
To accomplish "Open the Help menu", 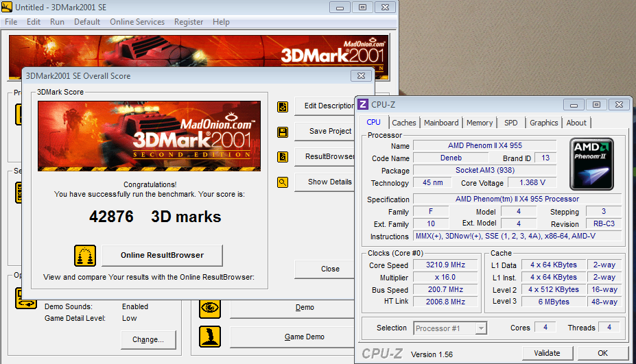I will click(221, 22).
